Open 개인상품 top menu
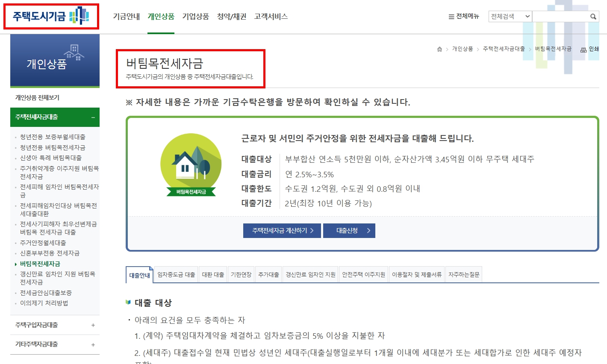This screenshot has height=364, width=607. (x=161, y=17)
